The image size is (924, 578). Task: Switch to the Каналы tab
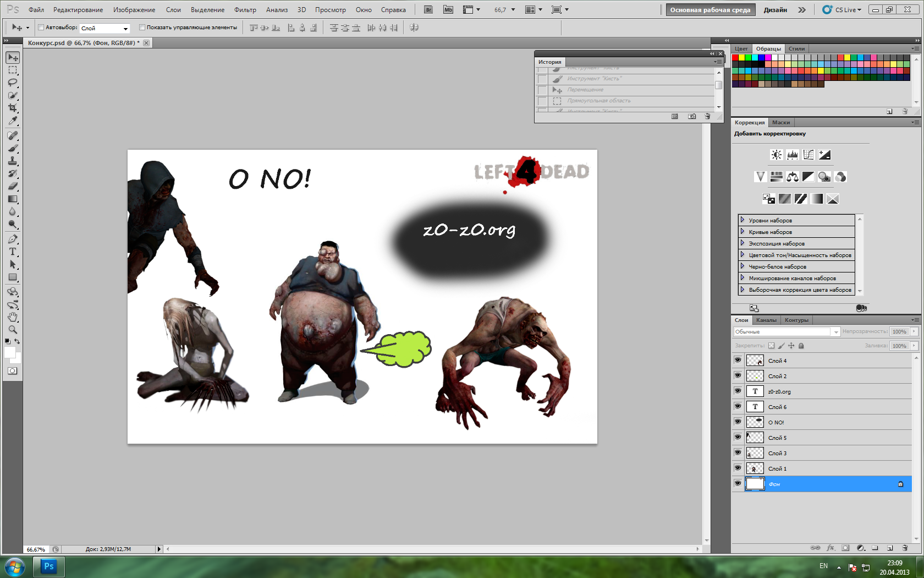click(x=766, y=320)
